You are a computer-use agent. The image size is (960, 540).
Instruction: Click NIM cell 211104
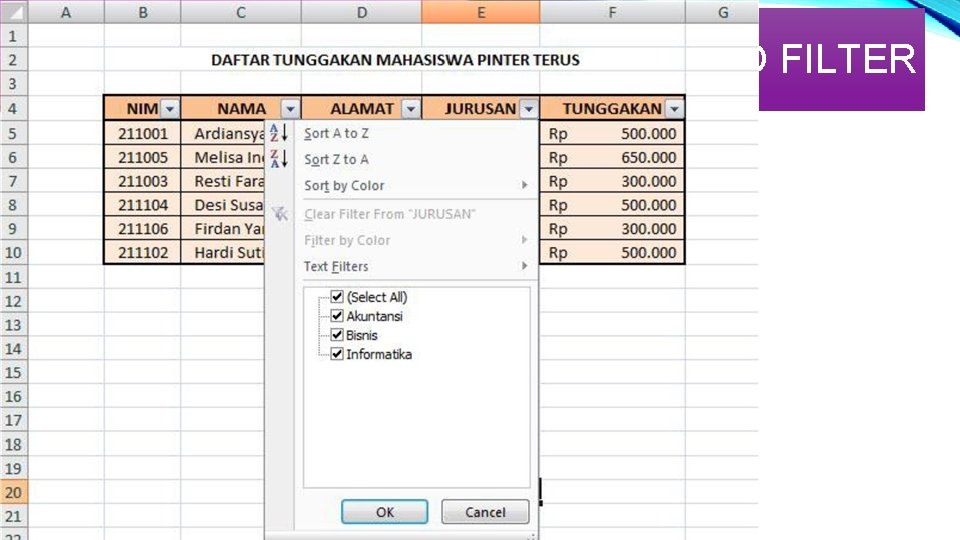coord(143,205)
